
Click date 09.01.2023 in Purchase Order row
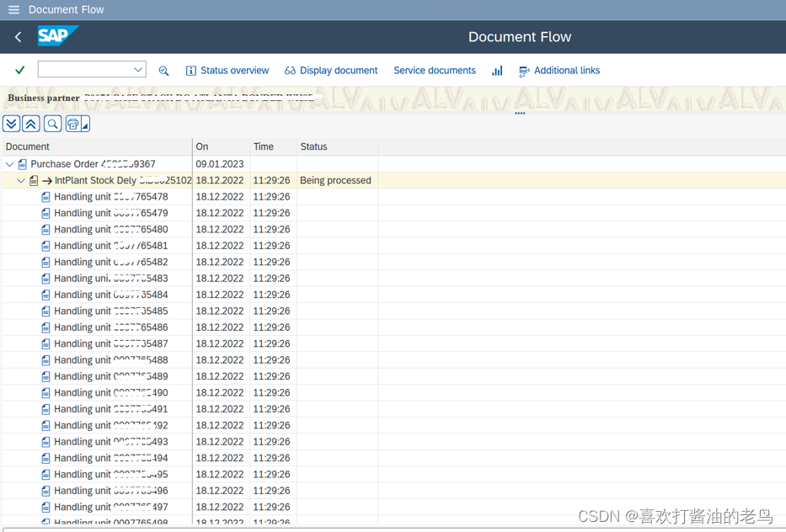click(x=220, y=164)
